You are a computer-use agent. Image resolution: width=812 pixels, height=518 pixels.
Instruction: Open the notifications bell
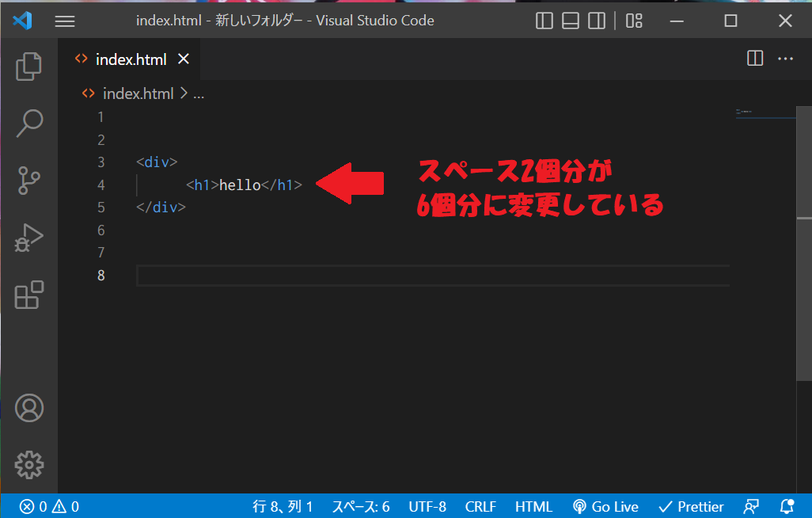(787, 507)
